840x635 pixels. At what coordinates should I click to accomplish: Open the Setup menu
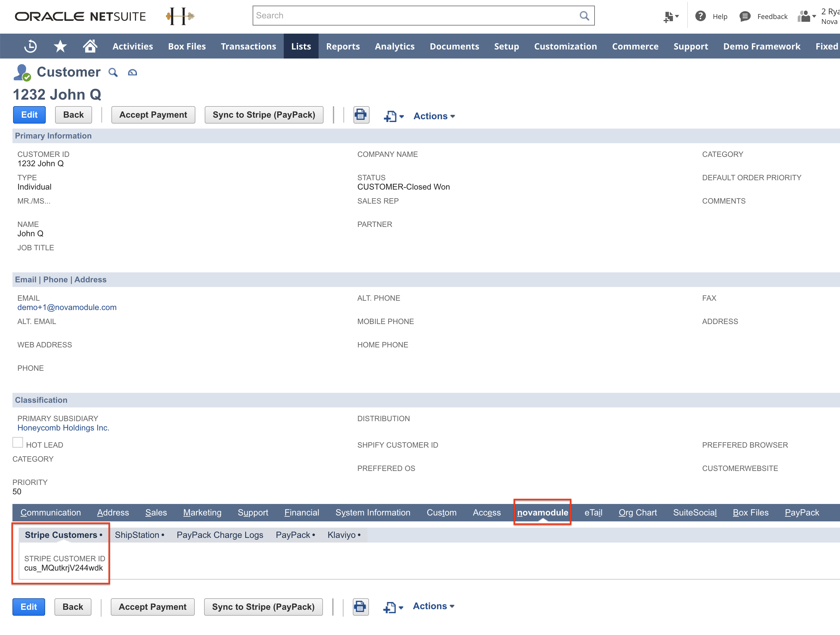pos(506,46)
